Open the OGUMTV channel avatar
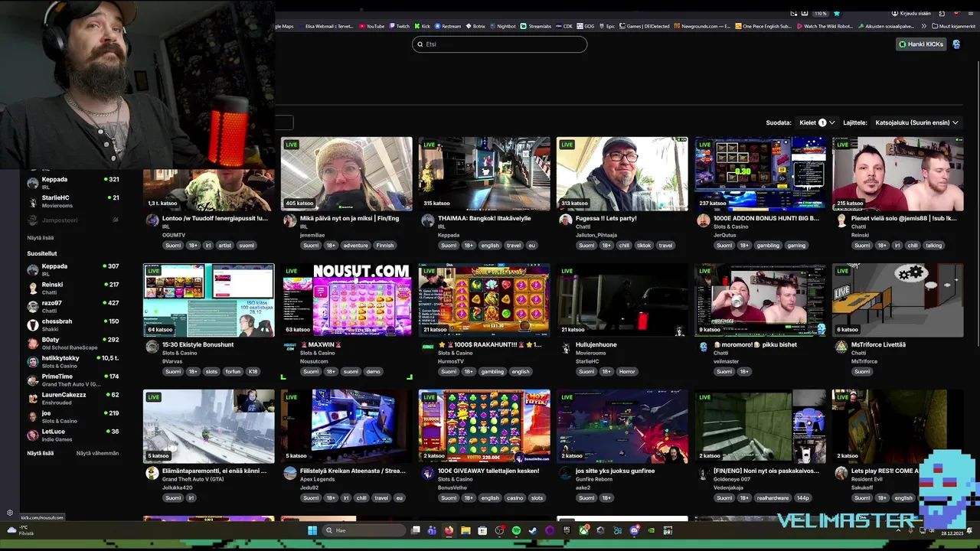The height and width of the screenshot is (551, 980). [x=152, y=220]
